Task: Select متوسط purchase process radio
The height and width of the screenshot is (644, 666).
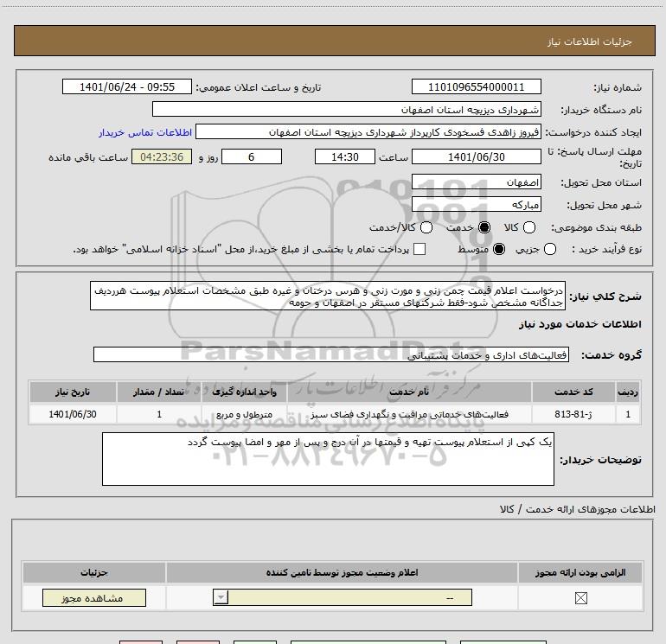Action: pos(499,249)
